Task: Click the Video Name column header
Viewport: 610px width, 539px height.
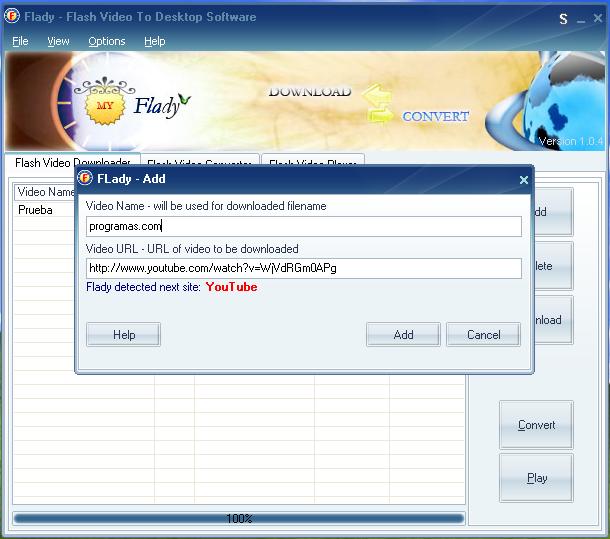Action: [x=44, y=192]
